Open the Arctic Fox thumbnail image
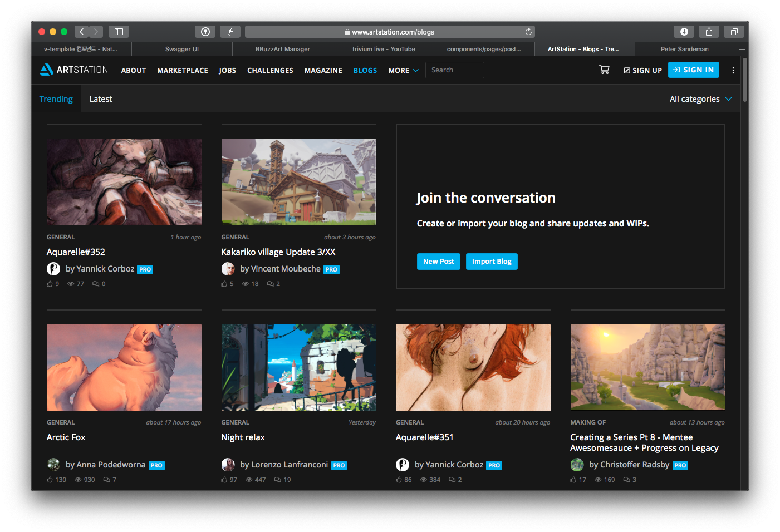The image size is (780, 532). [x=124, y=367]
